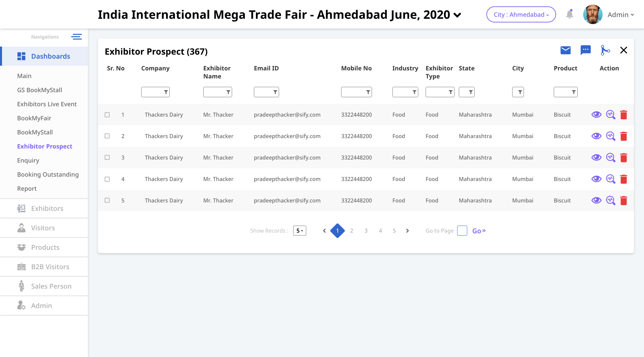This screenshot has width=644, height=357.
Task: Select the Exhibitors navigation section
Action: (47, 209)
